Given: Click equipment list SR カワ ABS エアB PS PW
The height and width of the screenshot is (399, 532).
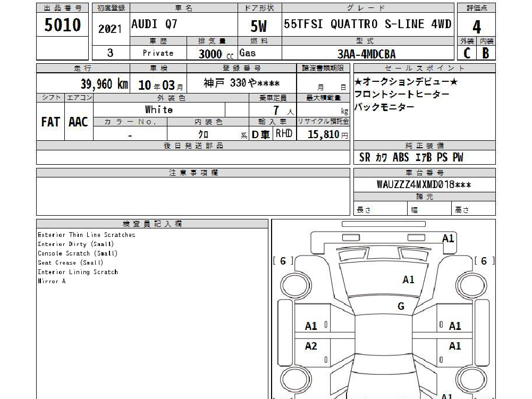Looking at the screenshot, I should coord(411,157).
